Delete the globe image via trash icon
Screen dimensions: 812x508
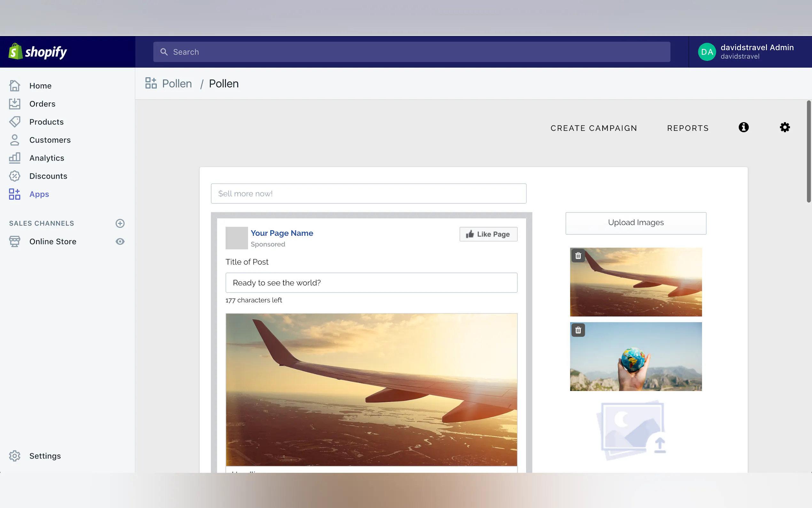pyautogui.click(x=578, y=330)
